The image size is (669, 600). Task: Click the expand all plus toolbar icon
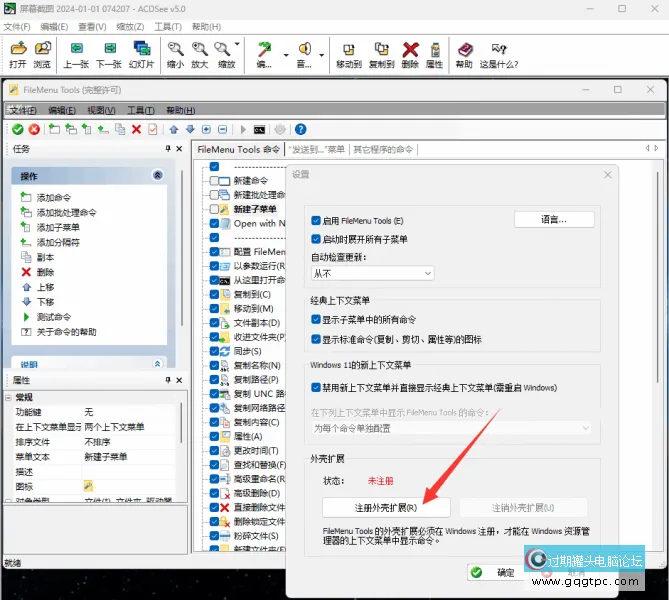coord(207,129)
